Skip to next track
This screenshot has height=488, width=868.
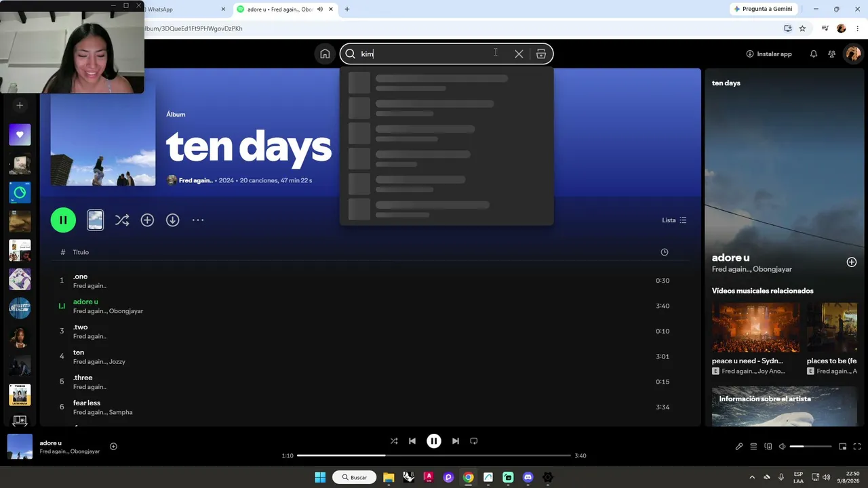[456, 441]
